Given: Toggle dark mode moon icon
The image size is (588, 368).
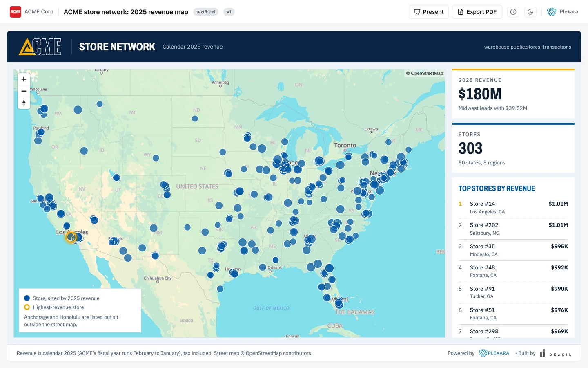Looking at the screenshot, I should coord(530,12).
